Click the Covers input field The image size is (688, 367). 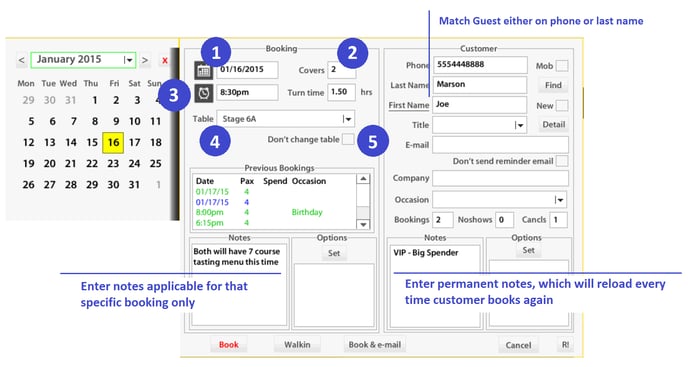(341, 70)
